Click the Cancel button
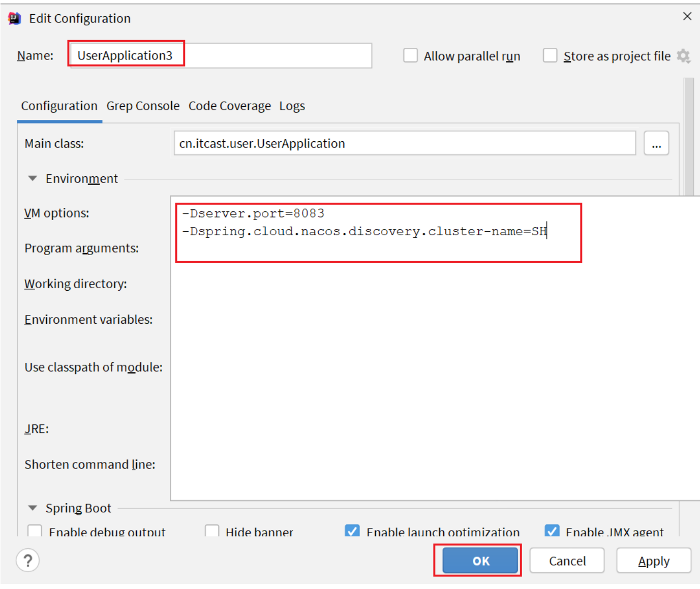This screenshot has width=700, height=589. tap(567, 561)
